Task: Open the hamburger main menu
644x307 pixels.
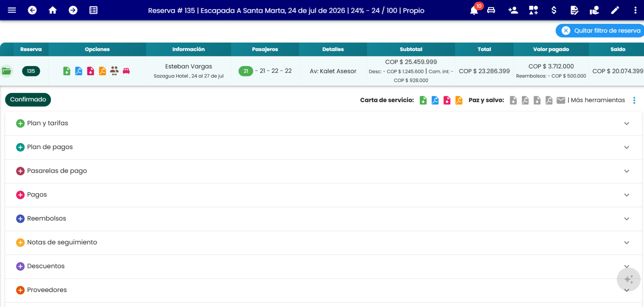Action: tap(12, 10)
